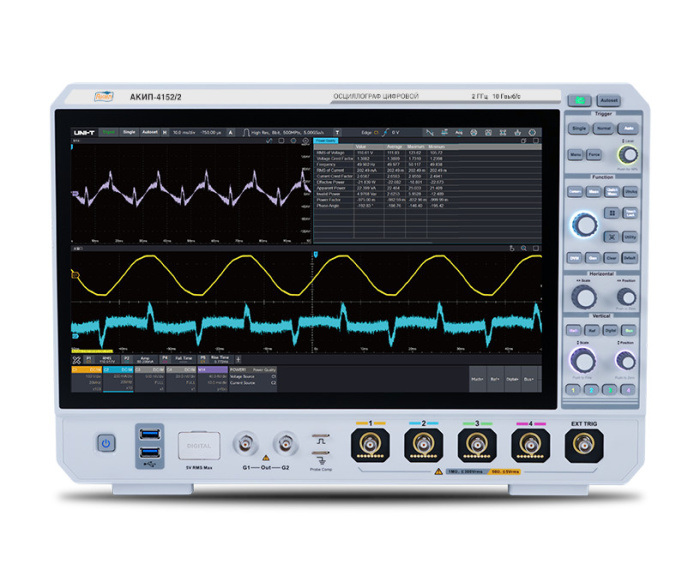
Task: Select the channel 2 BNC input connector
Action: pyautogui.click(x=424, y=445)
